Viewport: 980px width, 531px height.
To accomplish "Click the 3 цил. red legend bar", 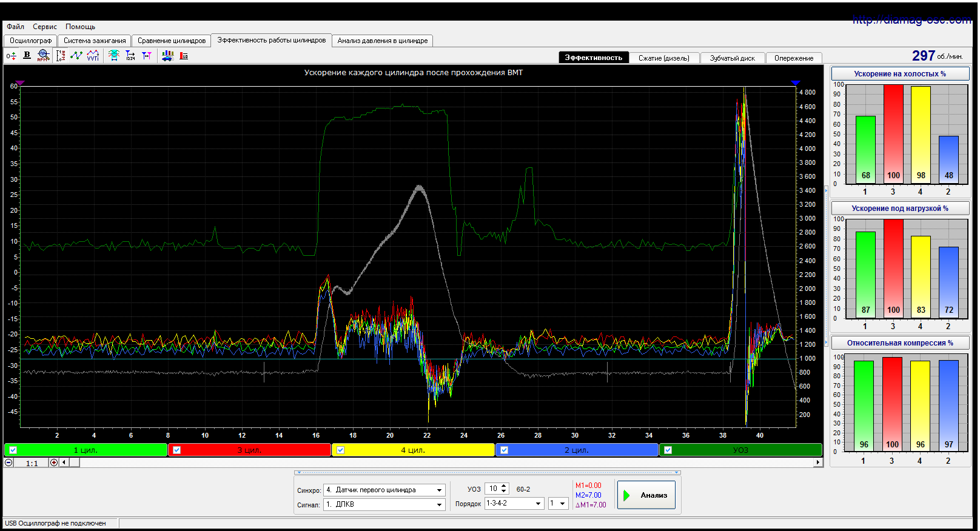I will click(x=249, y=450).
